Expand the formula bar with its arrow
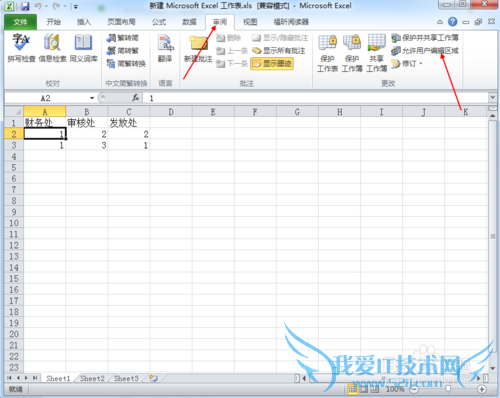 492,98
